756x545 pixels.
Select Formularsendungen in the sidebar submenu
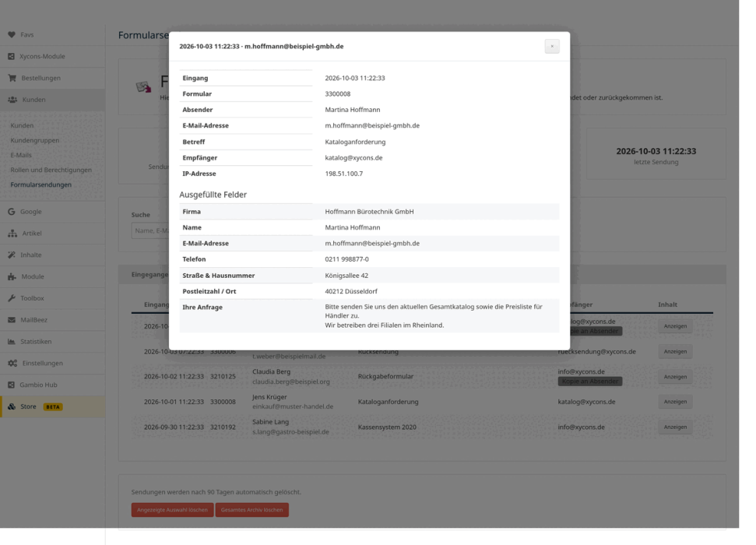click(41, 185)
